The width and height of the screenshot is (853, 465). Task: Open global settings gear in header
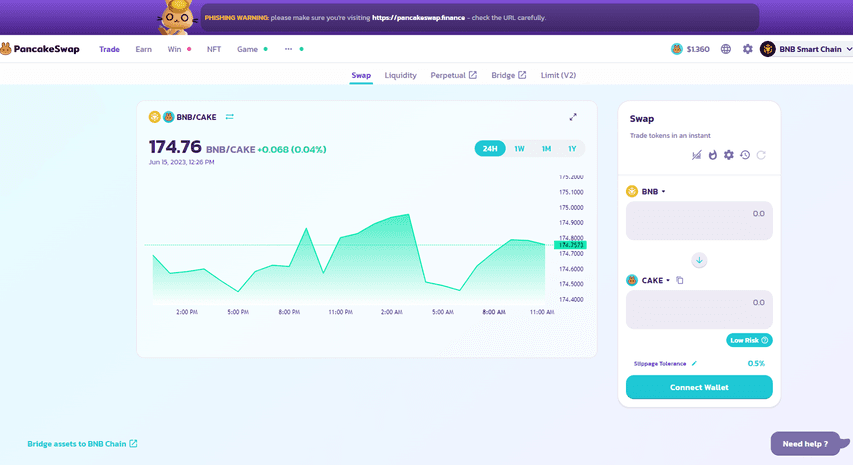[x=747, y=49]
